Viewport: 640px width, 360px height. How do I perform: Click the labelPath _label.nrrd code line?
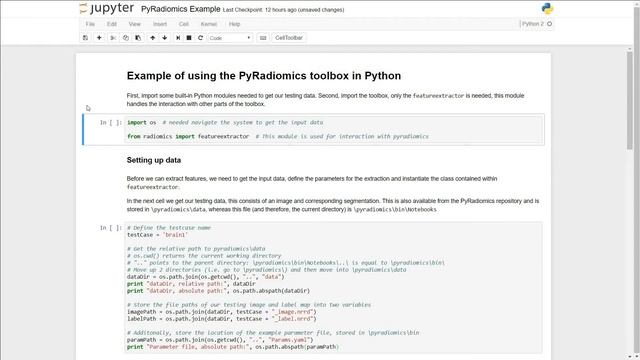click(222, 319)
